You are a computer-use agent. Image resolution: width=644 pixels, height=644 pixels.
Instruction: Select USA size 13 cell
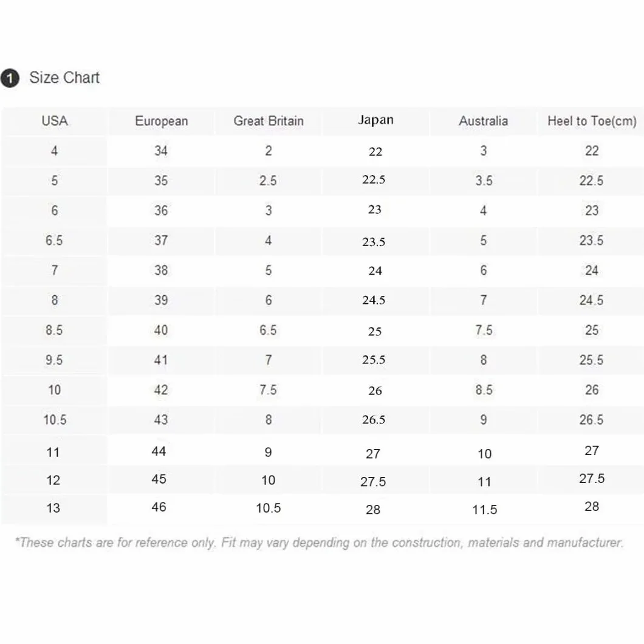pyautogui.click(x=53, y=508)
